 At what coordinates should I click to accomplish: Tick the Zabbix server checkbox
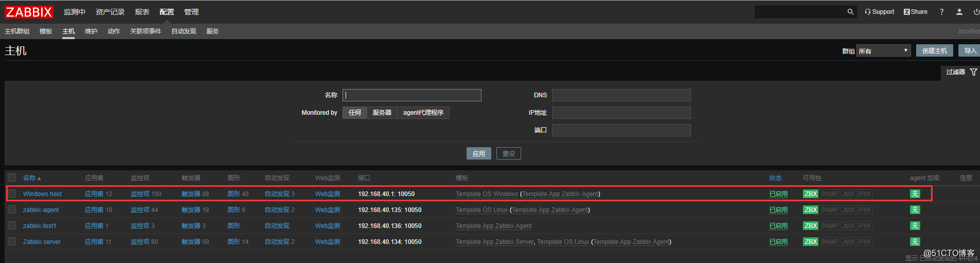pyautogui.click(x=12, y=242)
